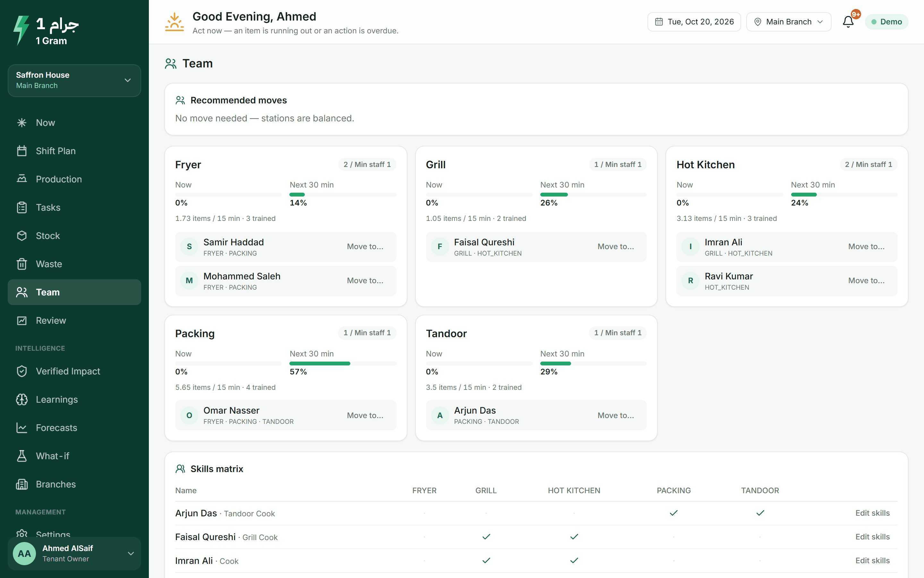Edit skills for Faisal Qureshi
Viewport: 924px width, 578px height.
pyautogui.click(x=872, y=537)
